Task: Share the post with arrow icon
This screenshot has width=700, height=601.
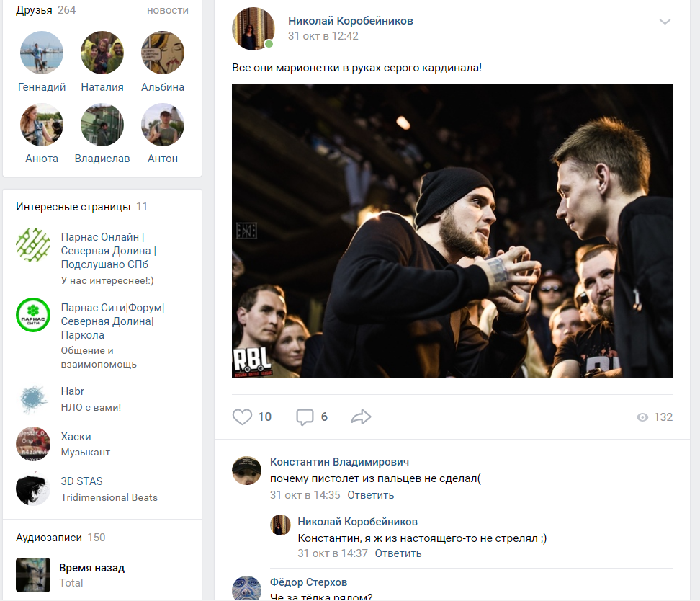Action: click(x=361, y=417)
